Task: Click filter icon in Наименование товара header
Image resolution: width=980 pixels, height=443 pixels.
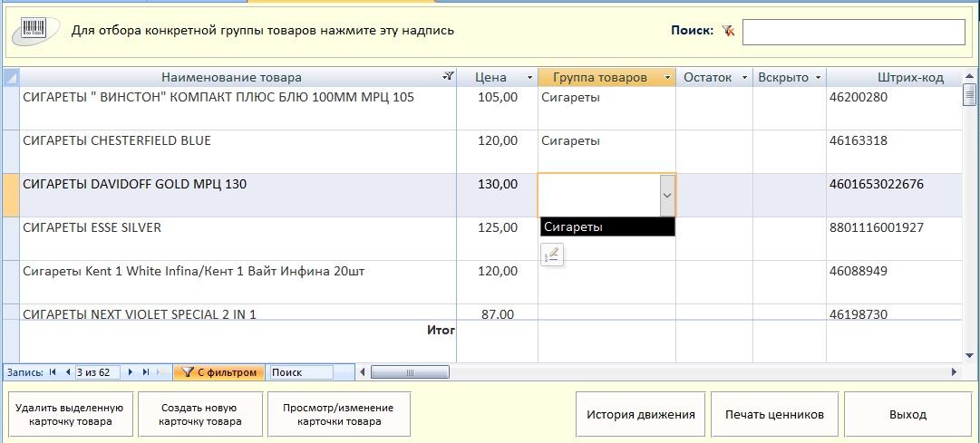Action: click(x=447, y=78)
